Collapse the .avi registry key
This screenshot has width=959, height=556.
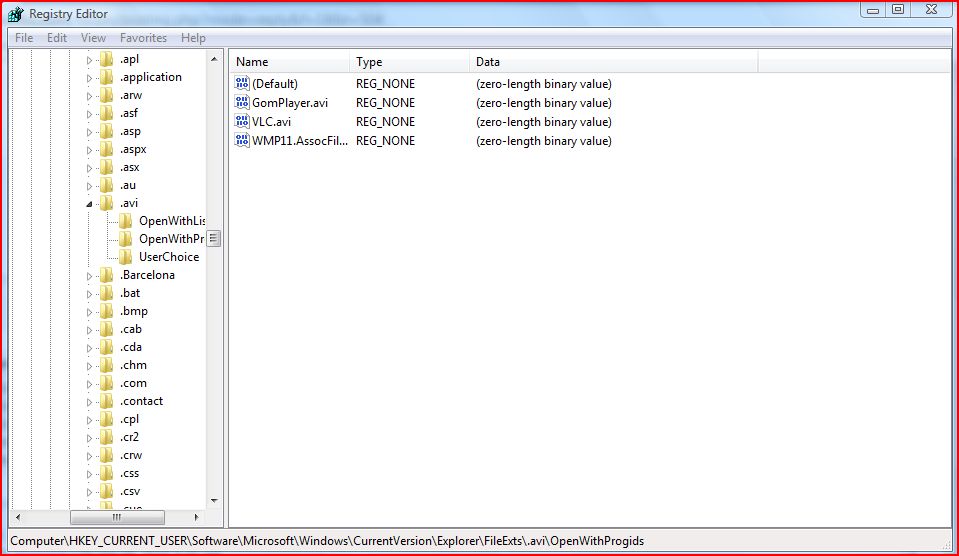click(x=89, y=204)
